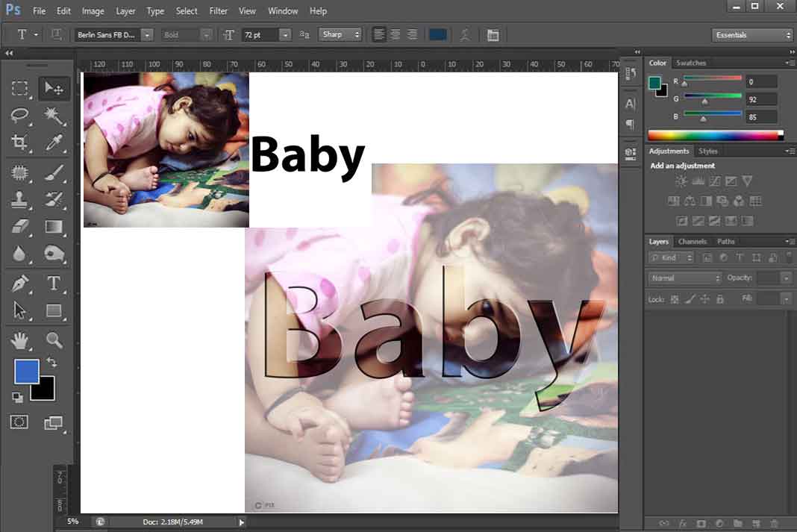
Task: Select the Clone Stamp tool
Action: [19, 200]
